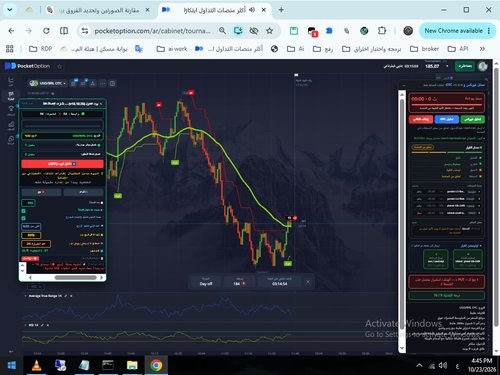Open the trading chart sidebar icon

(x=11, y=81)
